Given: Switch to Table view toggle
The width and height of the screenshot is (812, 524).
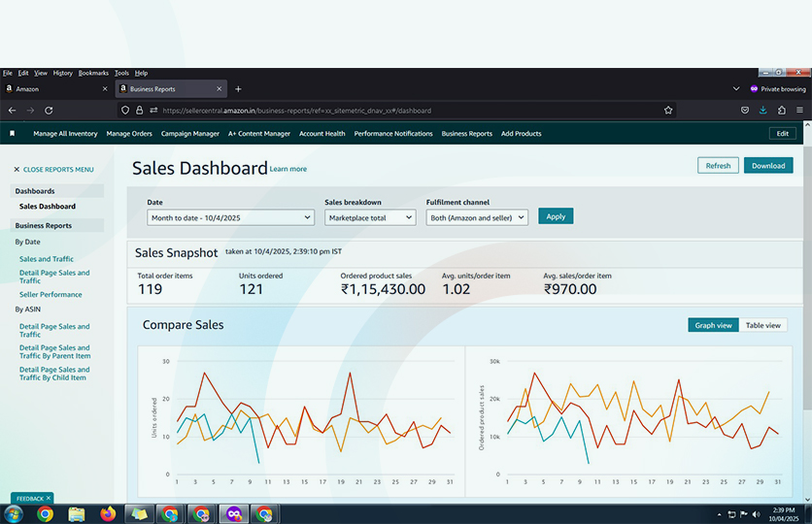Looking at the screenshot, I should pyautogui.click(x=762, y=325).
